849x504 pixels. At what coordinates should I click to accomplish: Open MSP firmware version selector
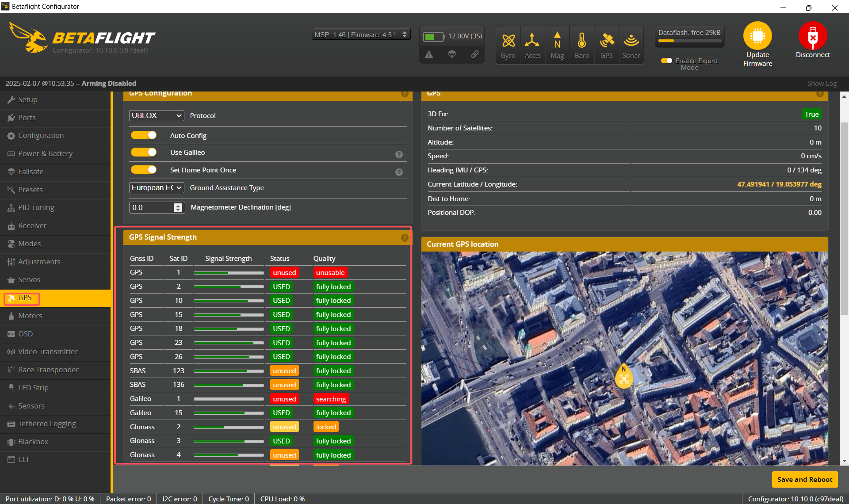coord(361,34)
